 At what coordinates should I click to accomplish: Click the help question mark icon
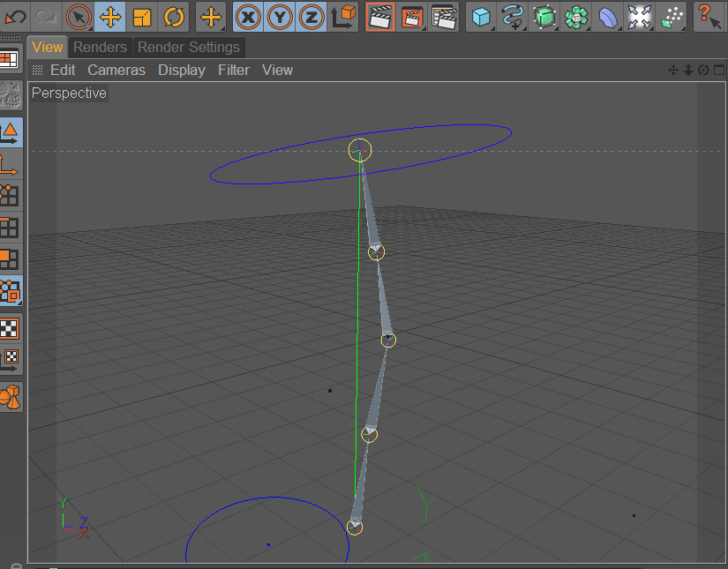point(709,17)
